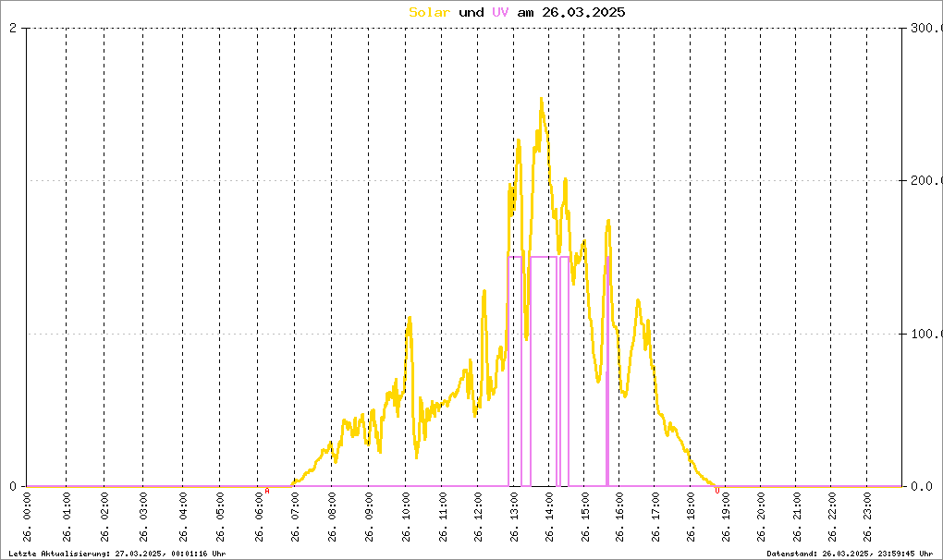Click the Letzte Aktualisierung timestamp text
This screenshot has height=560, width=943.
[117, 554]
